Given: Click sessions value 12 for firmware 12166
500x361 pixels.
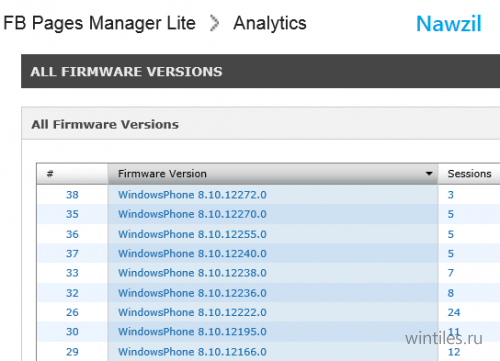Looking at the screenshot, I should (x=454, y=352).
